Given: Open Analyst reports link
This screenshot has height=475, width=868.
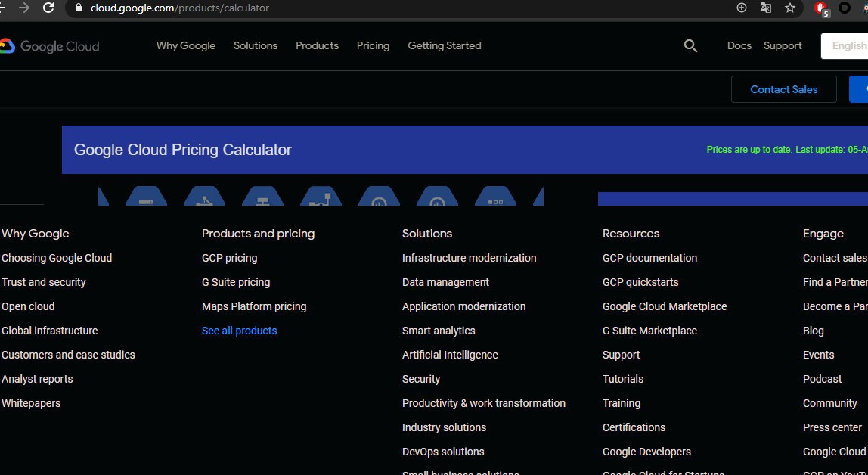Looking at the screenshot, I should [x=37, y=379].
